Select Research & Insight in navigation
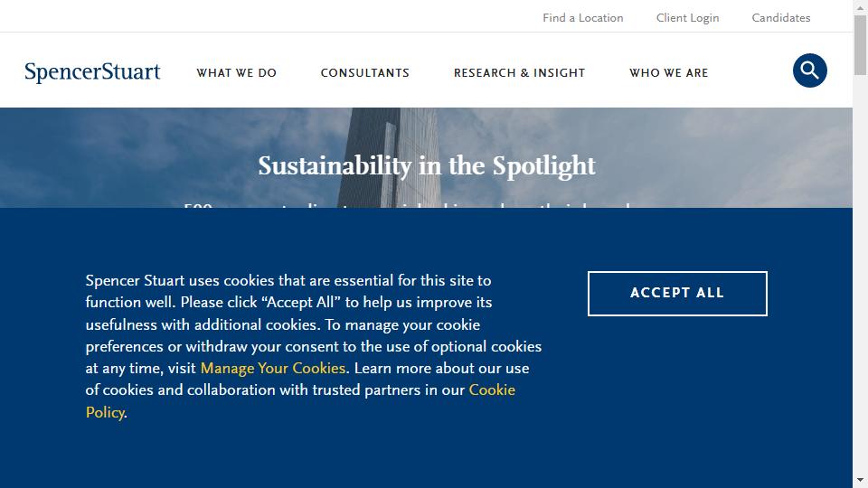The height and width of the screenshot is (488, 868). coord(519,73)
